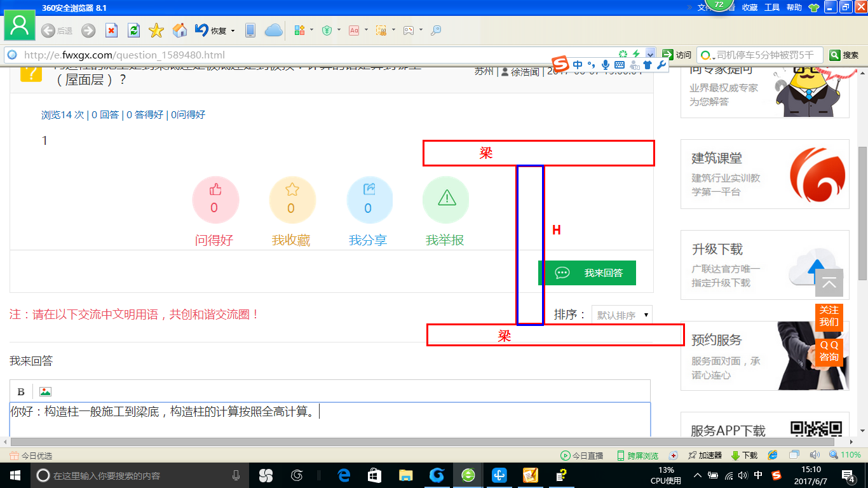The image size is (868, 488).
Task: Click the 访问 go button
Action: pos(676,55)
